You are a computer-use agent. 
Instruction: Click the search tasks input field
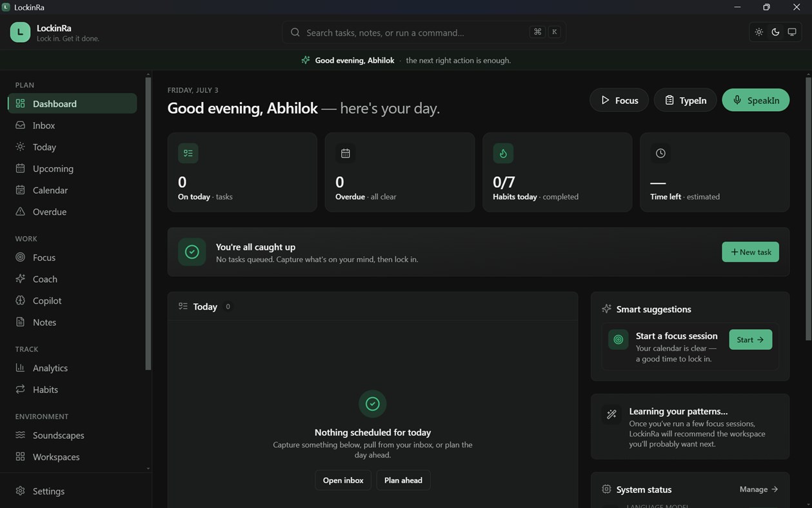tap(424, 32)
